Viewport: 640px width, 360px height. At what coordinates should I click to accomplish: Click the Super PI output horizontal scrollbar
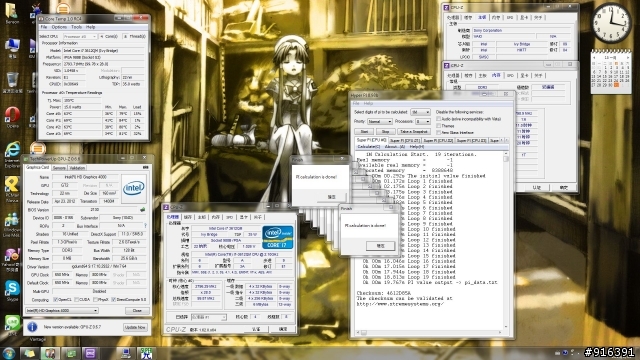(429, 333)
